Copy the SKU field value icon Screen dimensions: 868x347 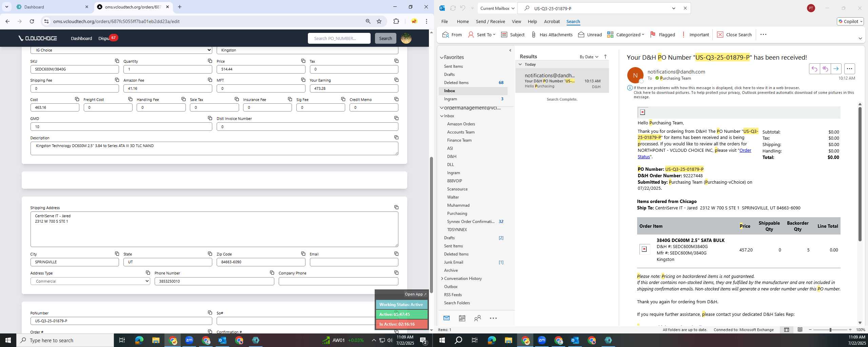(117, 61)
